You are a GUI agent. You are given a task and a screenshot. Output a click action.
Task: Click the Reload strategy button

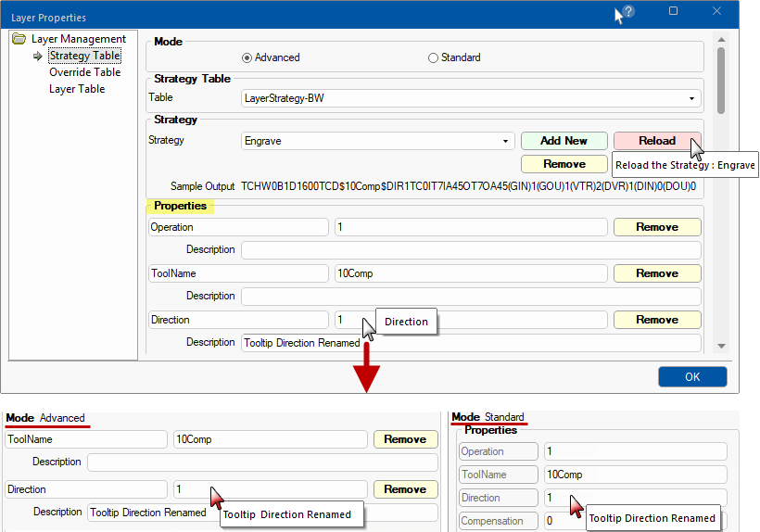pos(656,141)
